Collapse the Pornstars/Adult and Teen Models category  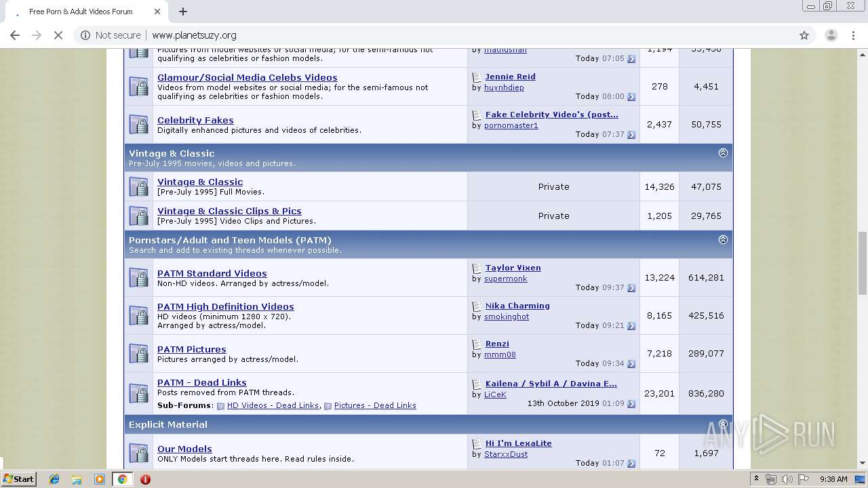[723, 239]
